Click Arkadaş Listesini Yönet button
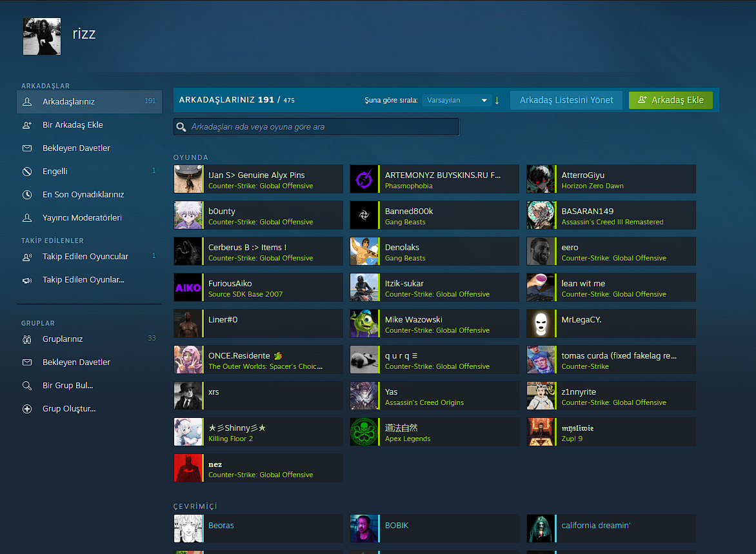The width and height of the screenshot is (756, 554). pyautogui.click(x=566, y=101)
